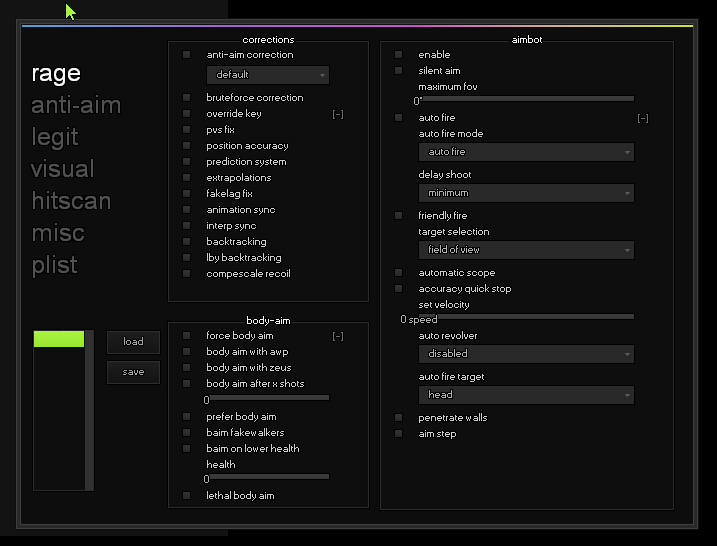
Task: Select the green highlighted config list entry
Action: click(59, 339)
